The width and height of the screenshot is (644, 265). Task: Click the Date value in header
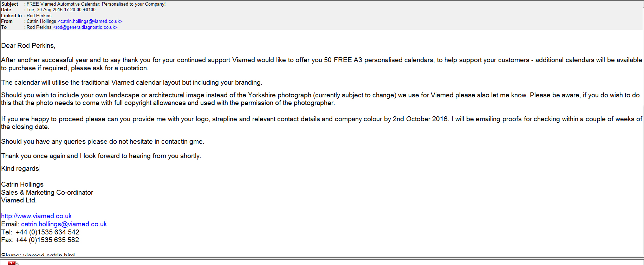coord(61,10)
